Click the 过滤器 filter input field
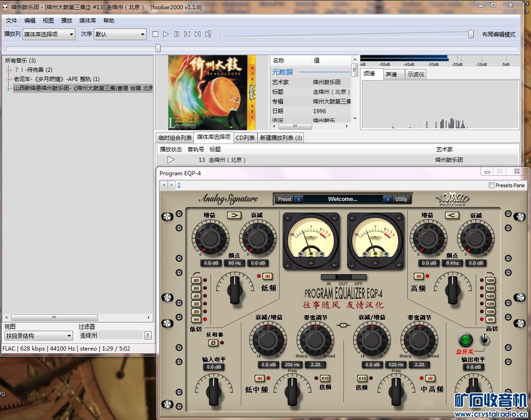The height and width of the screenshot is (420, 531). 111,336
